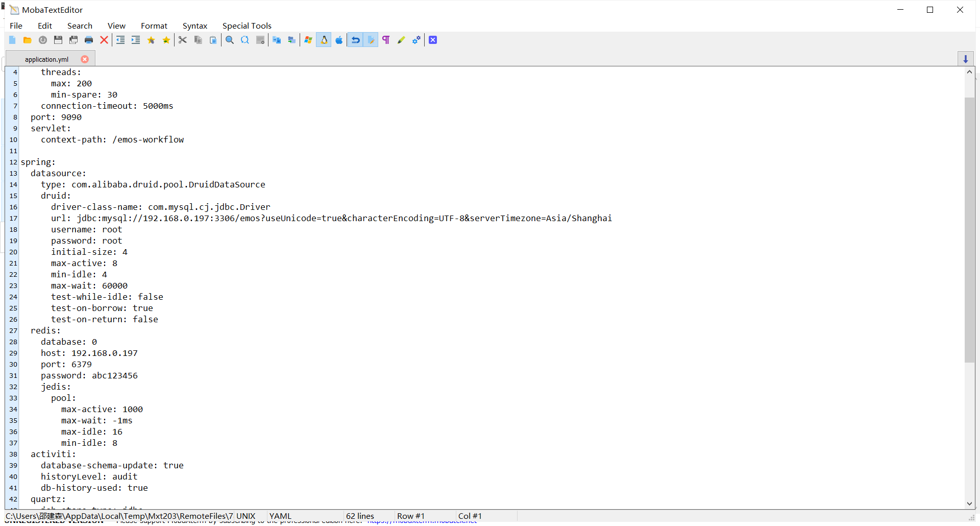Viewport: 980px width, 526px height.
Task: Click the jdbc:mysql url line
Action: click(331, 218)
